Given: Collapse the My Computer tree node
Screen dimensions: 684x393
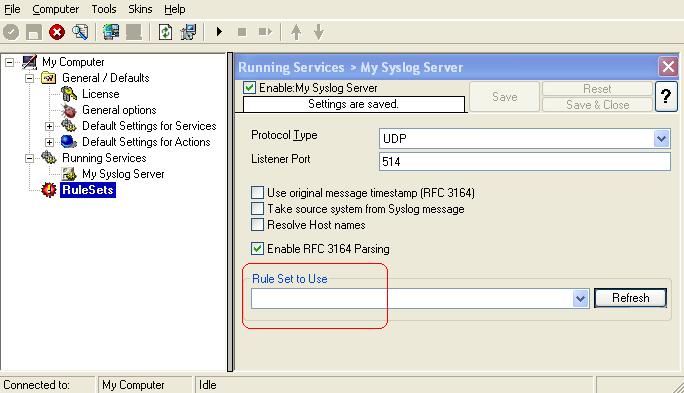Looking at the screenshot, I should click(9, 62).
